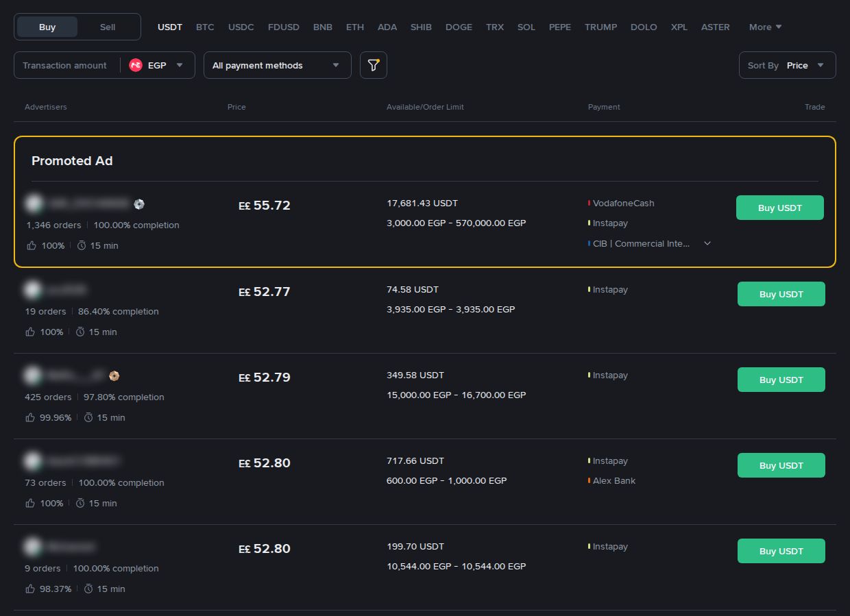Select the SHIB coin tab
The height and width of the screenshot is (616, 850).
coord(421,27)
